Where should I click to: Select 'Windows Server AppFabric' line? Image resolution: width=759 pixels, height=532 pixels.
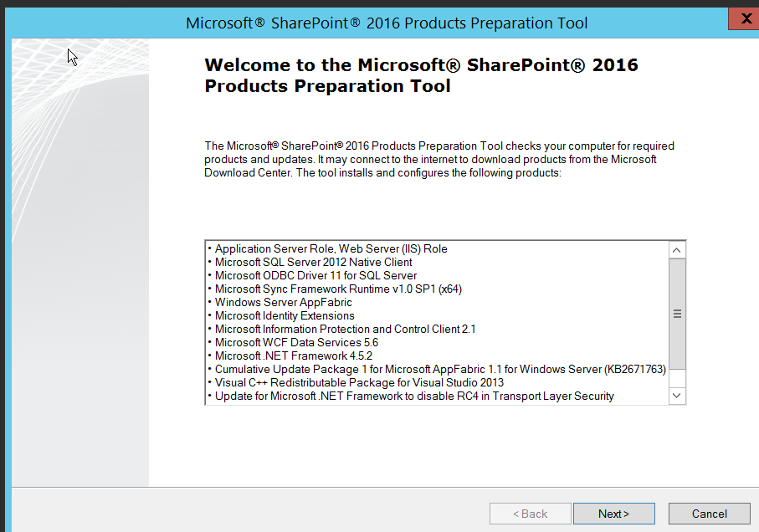pyautogui.click(x=283, y=302)
